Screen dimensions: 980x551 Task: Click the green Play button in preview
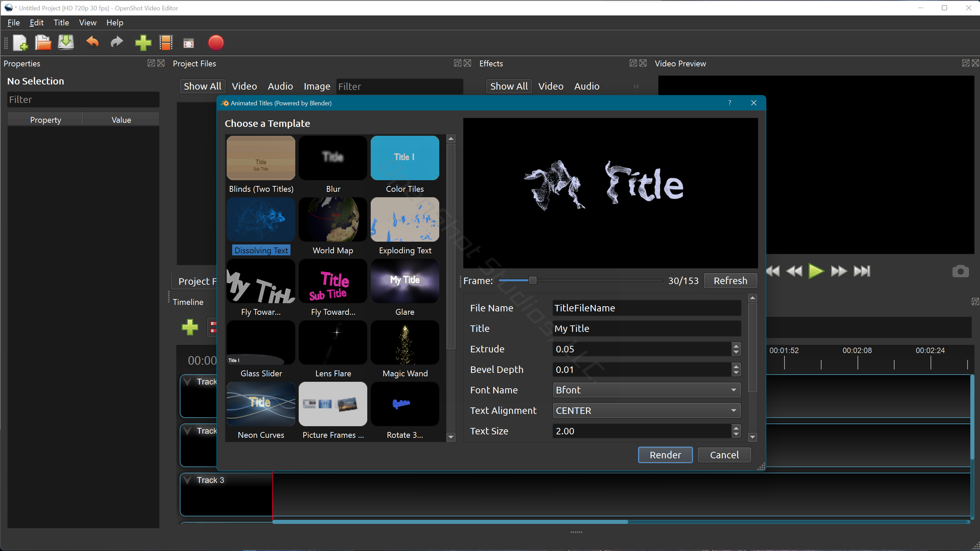816,271
